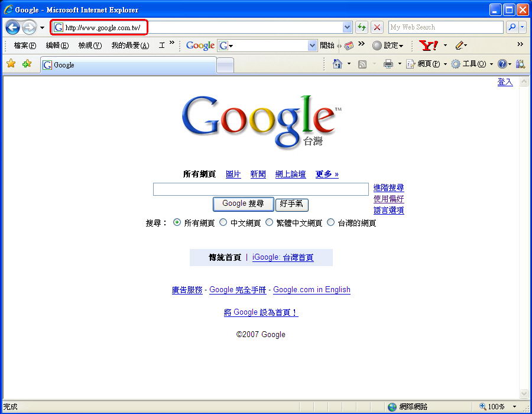Click the 更多 » link
Viewport: 532px width, 414px height.
(x=327, y=174)
